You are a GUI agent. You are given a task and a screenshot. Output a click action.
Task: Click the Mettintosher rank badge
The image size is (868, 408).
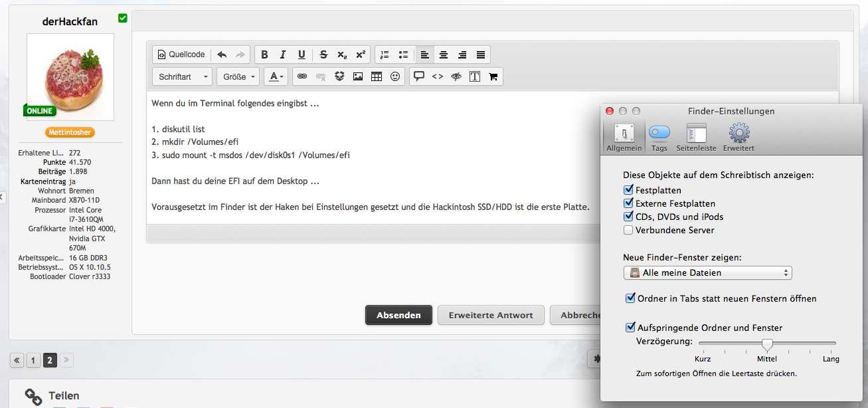click(70, 132)
